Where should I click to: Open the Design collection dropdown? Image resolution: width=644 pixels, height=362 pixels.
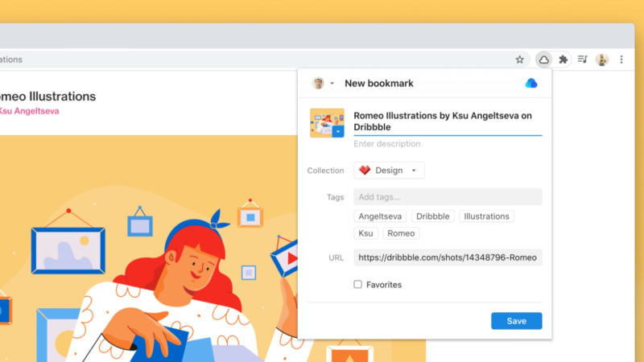coord(389,171)
